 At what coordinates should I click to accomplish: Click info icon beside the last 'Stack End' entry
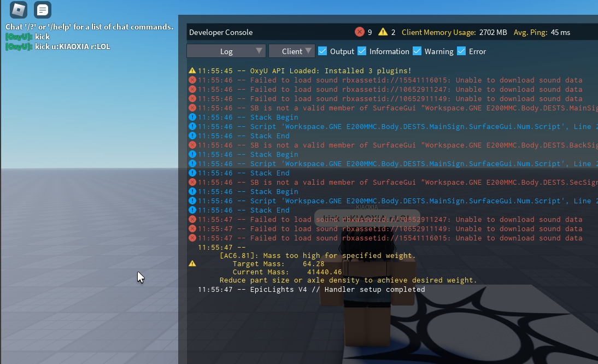click(x=192, y=210)
